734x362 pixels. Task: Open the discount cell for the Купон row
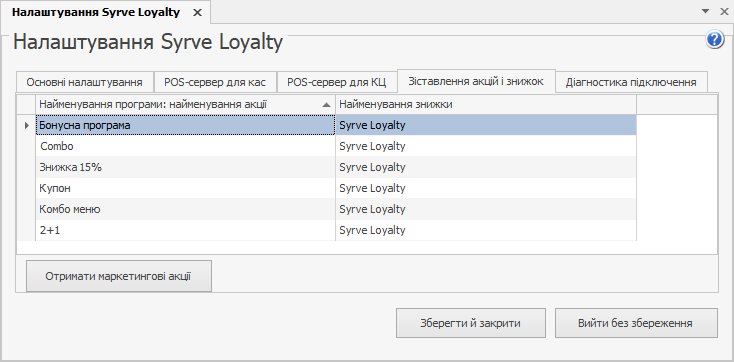[x=486, y=188]
